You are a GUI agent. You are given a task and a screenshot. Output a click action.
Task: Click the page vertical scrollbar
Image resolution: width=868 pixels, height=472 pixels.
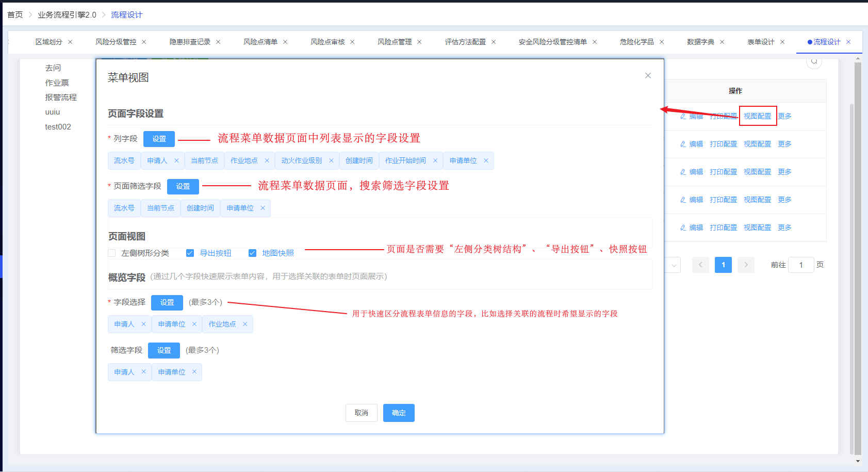click(x=858, y=258)
